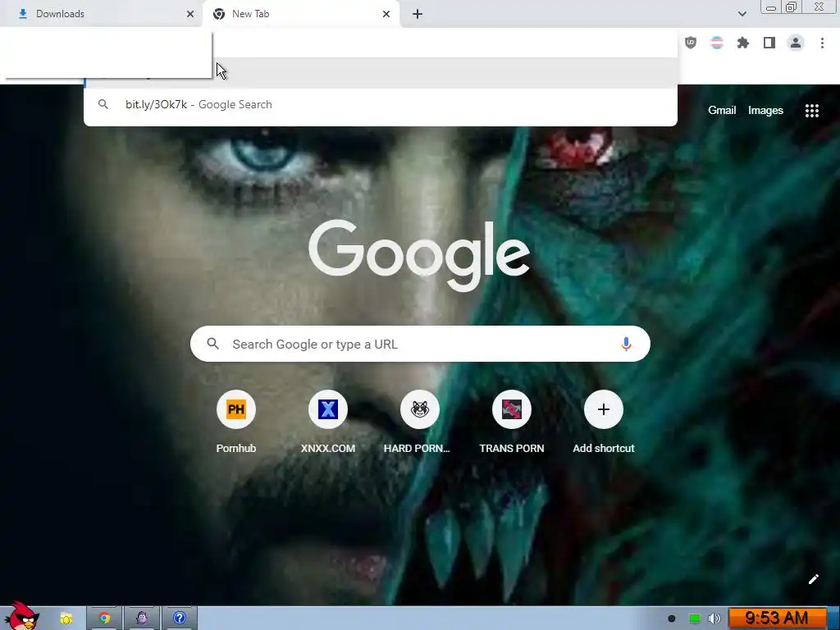Screen dimensions: 840x630
Task: Select the Chrome taskbar button
Action: coord(104,619)
